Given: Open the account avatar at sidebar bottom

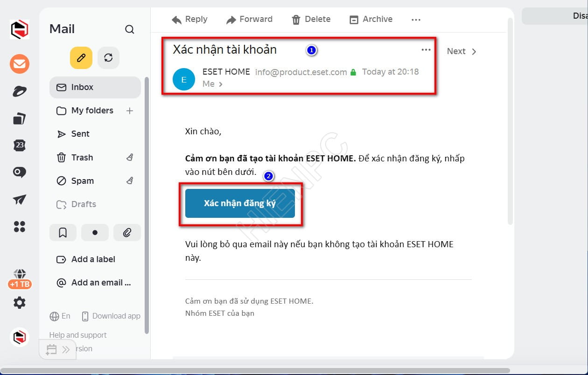Looking at the screenshot, I should [x=20, y=337].
